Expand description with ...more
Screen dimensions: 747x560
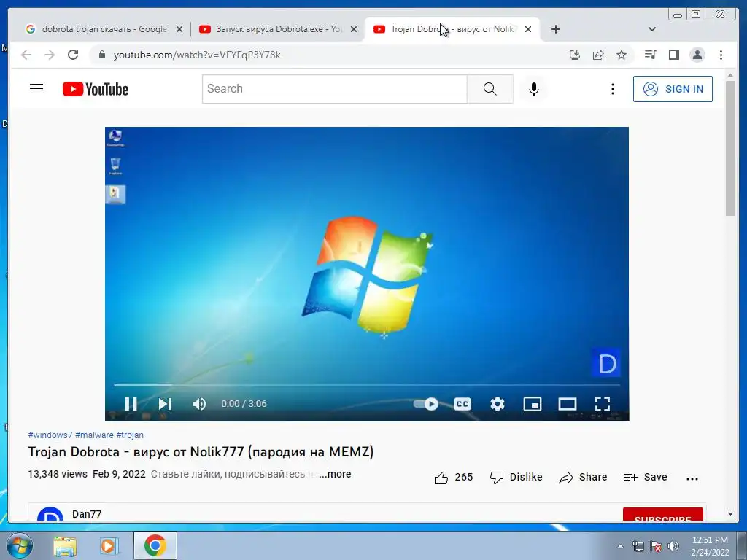[335, 474]
